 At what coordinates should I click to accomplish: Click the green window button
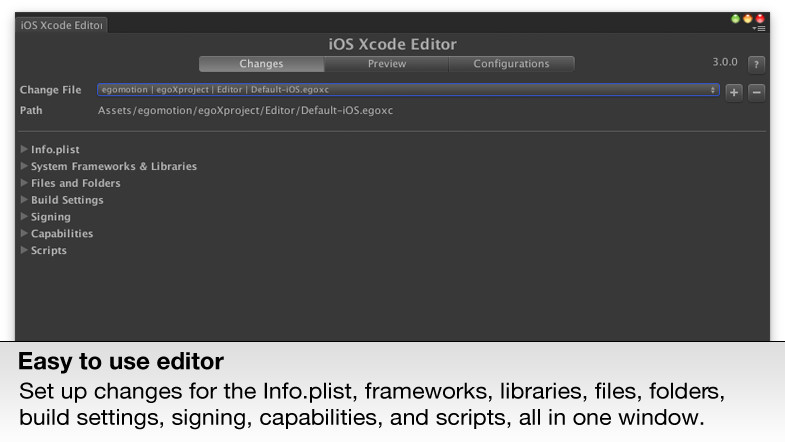point(735,19)
